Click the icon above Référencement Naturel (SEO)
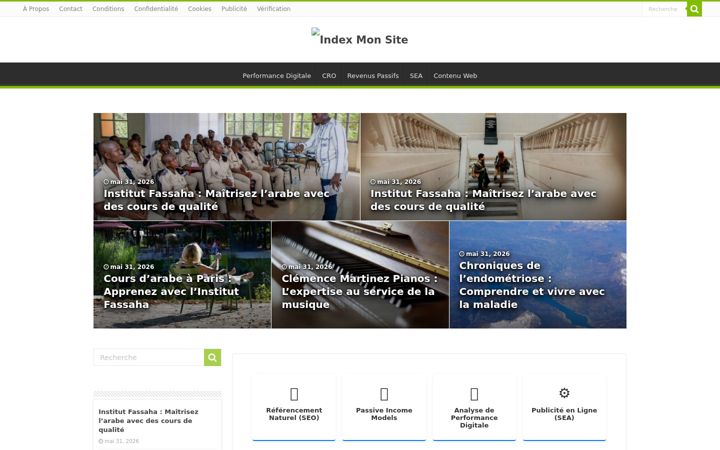This screenshot has height=450, width=720. click(x=294, y=394)
